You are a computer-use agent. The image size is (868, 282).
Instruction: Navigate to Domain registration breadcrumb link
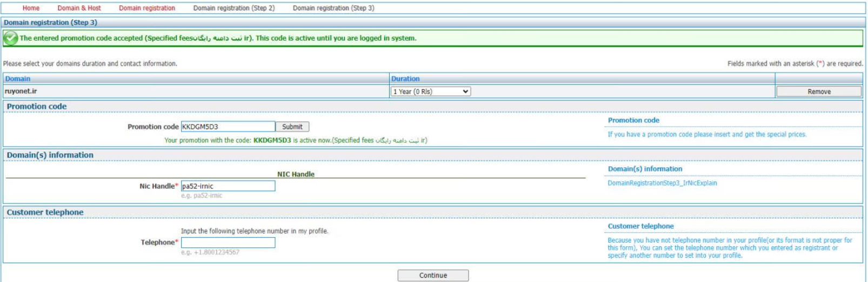tap(147, 8)
